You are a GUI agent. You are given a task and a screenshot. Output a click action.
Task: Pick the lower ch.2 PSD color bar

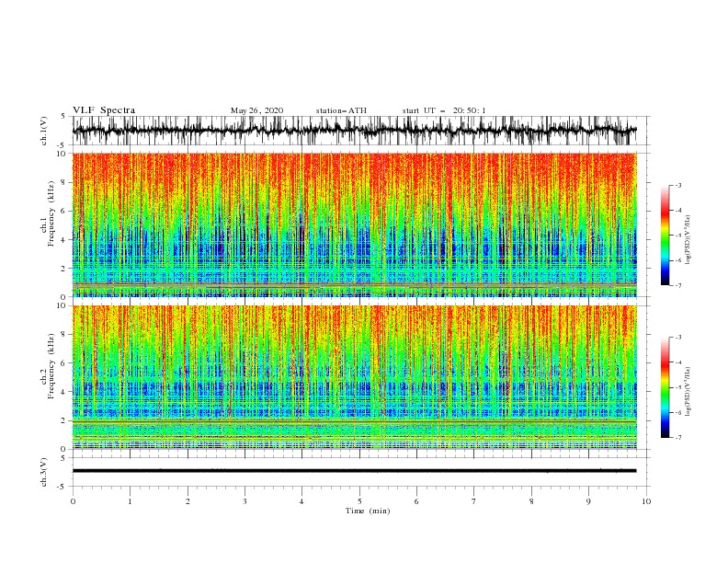pyautogui.click(x=665, y=387)
